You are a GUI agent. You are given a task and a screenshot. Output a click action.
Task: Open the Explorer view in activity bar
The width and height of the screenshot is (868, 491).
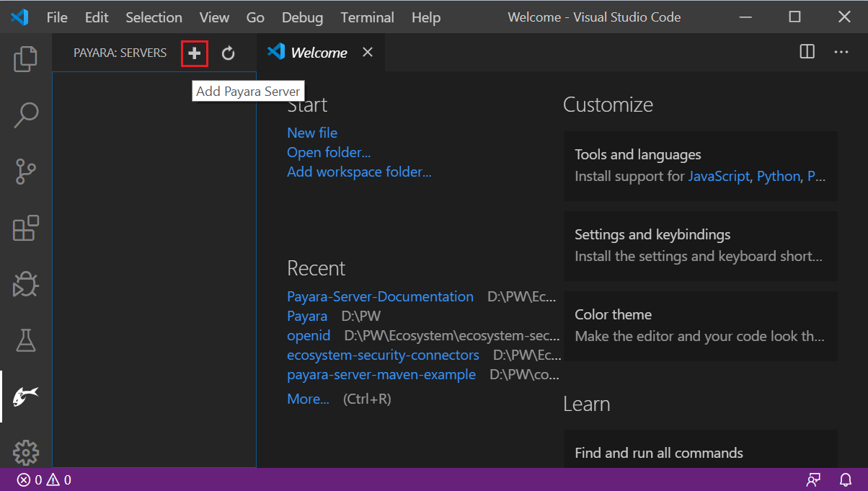[x=26, y=58]
